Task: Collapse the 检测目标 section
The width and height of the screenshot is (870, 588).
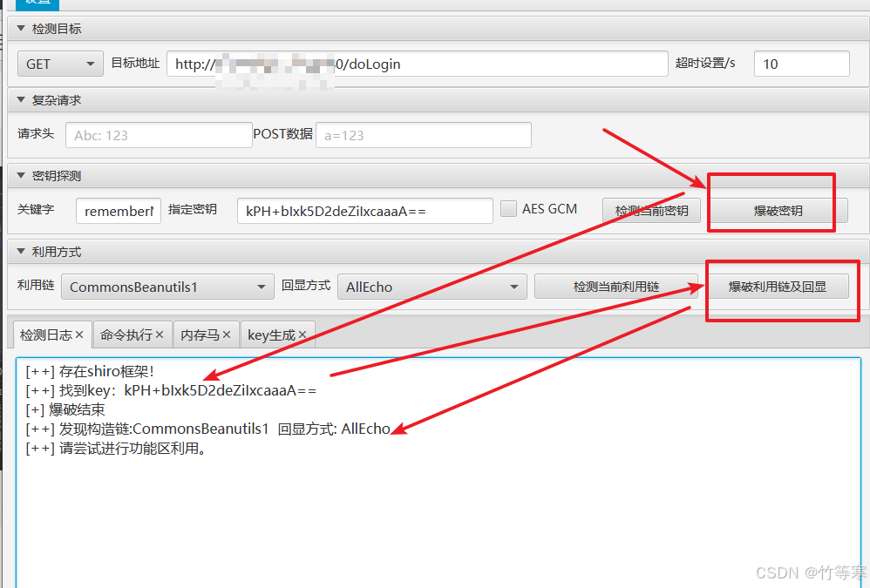Action: pyautogui.click(x=19, y=28)
